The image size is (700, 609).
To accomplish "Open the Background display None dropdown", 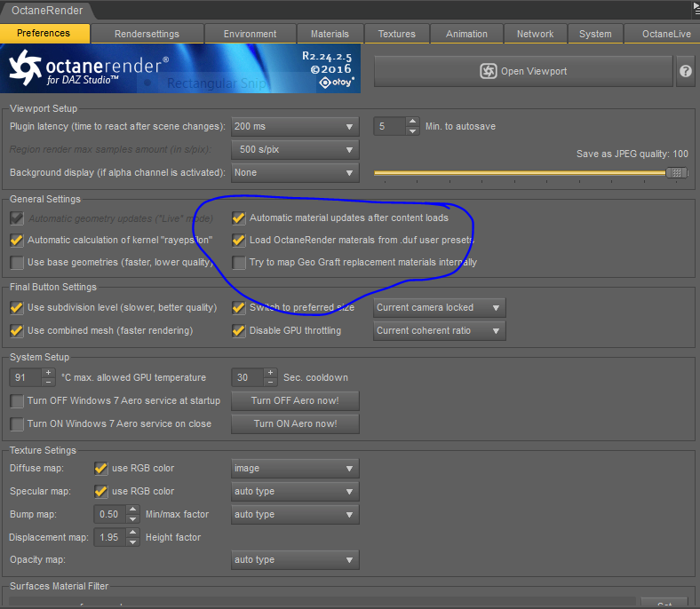I will [x=295, y=172].
